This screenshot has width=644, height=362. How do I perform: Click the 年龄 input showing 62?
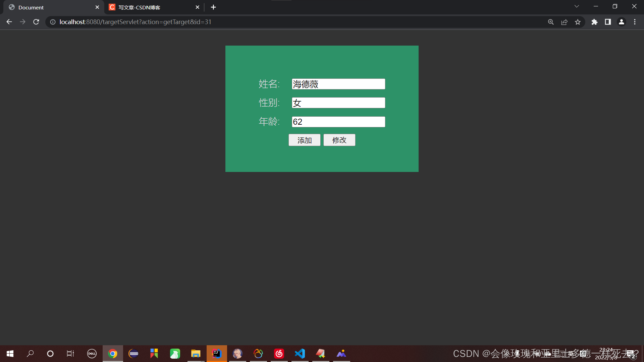[338, 122]
